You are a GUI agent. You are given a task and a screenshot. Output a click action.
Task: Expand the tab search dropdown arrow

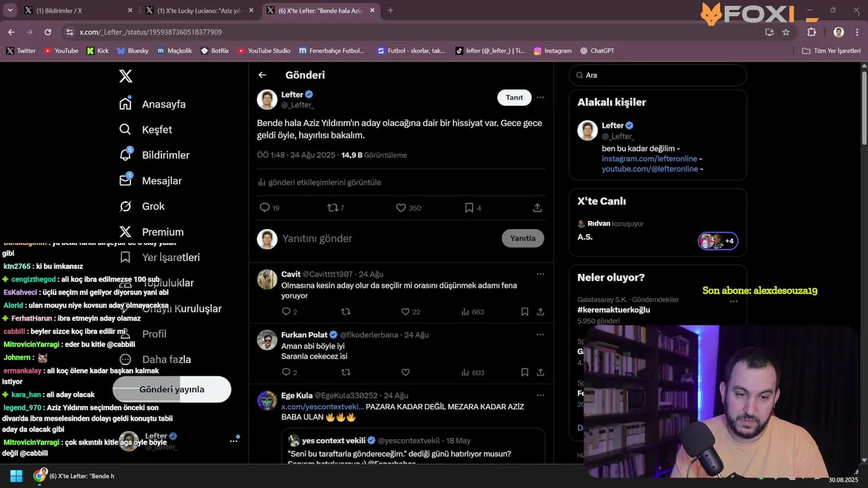click(9, 10)
